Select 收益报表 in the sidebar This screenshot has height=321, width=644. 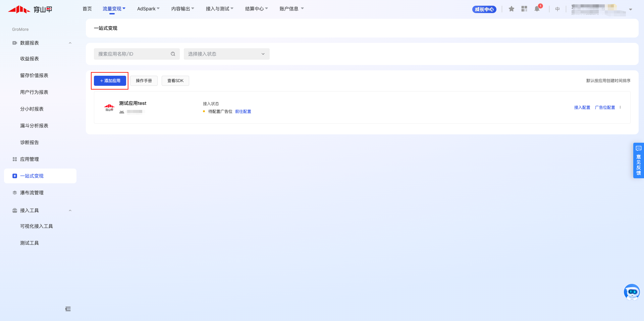[30, 59]
